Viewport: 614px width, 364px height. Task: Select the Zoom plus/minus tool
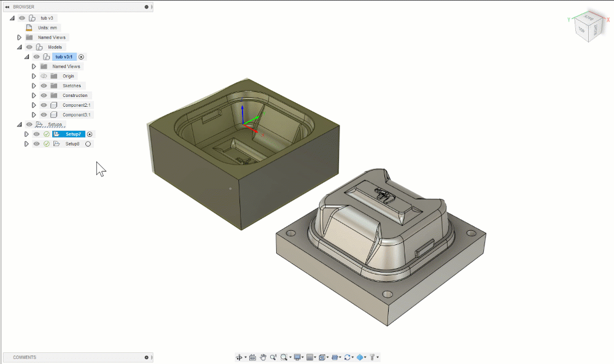(x=273, y=357)
